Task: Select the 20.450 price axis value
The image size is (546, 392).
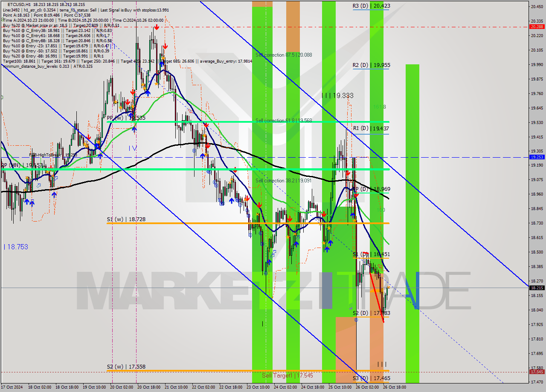Action: click(537, 6)
